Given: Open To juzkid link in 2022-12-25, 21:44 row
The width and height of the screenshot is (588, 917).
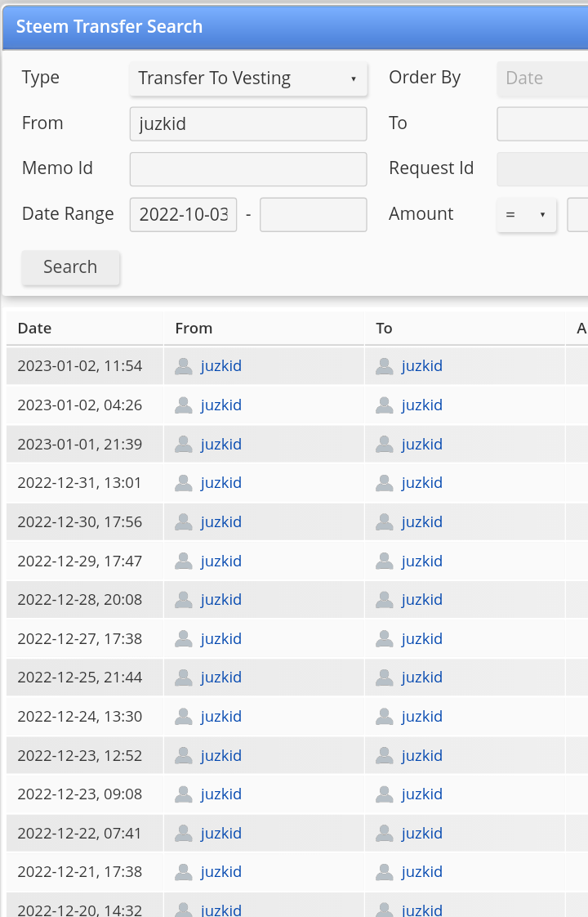Looking at the screenshot, I should [x=422, y=678].
